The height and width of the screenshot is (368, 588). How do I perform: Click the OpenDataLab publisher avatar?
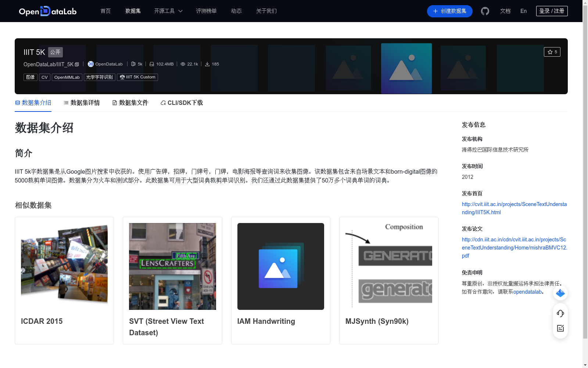tap(91, 64)
